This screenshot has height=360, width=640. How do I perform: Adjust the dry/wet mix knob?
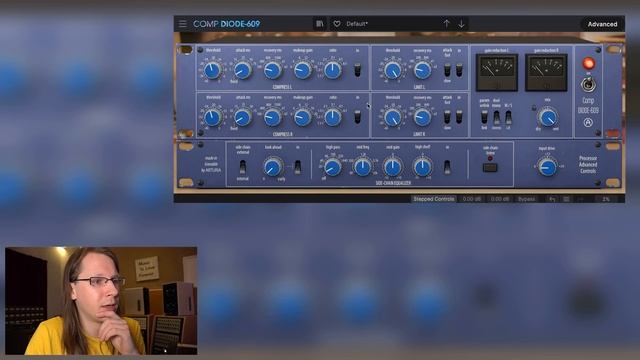click(x=547, y=118)
